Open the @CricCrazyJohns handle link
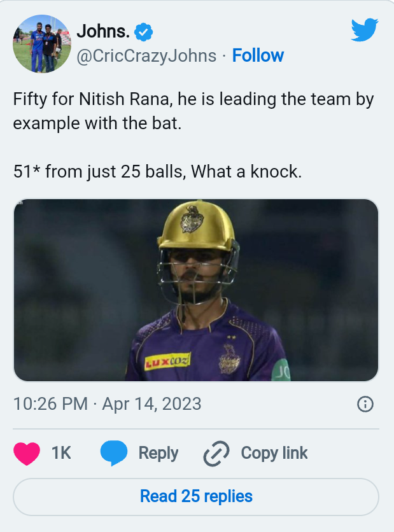 [x=146, y=56]
